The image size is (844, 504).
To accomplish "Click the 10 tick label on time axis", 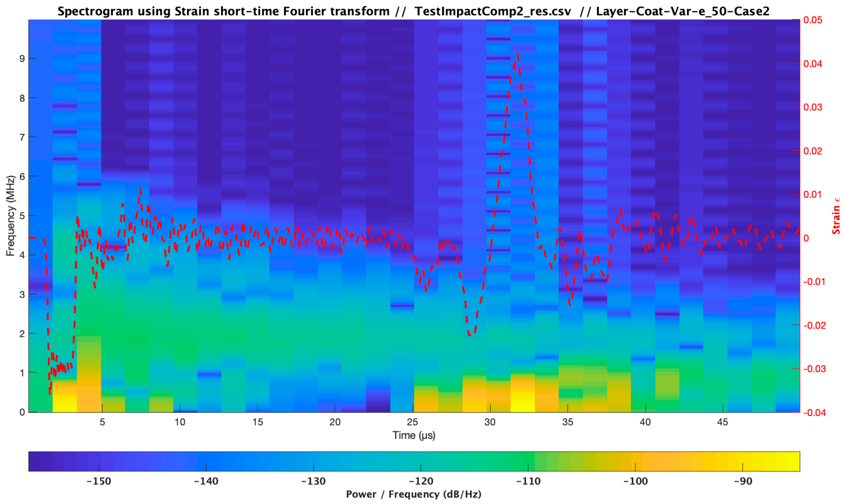I will (x=180, y=422).
